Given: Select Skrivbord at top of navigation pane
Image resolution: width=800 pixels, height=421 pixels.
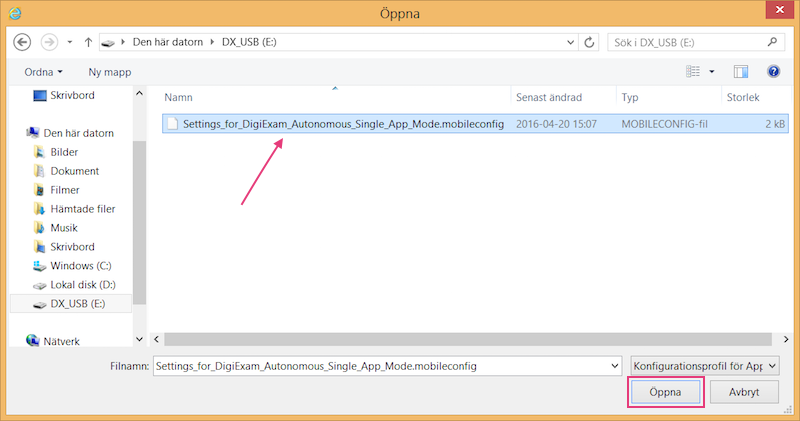Looking at the screenshot, I should pyautogui.click(x=72, y=95).
